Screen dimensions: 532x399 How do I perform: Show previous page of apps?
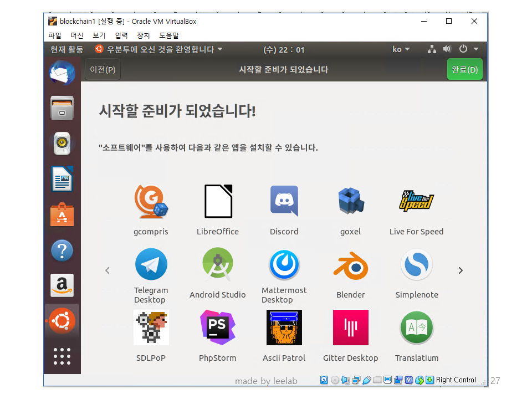coord(108,270)
